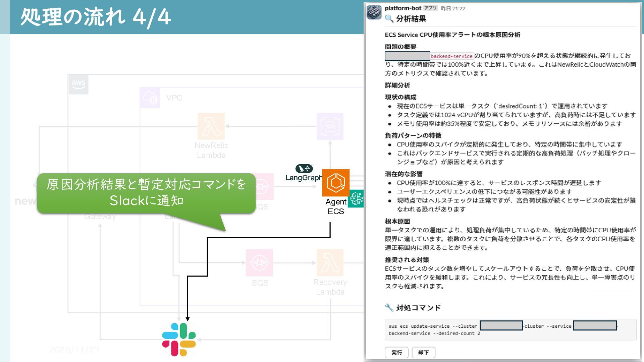Click the faded VPC cloud icon

[x=150, y=98]
